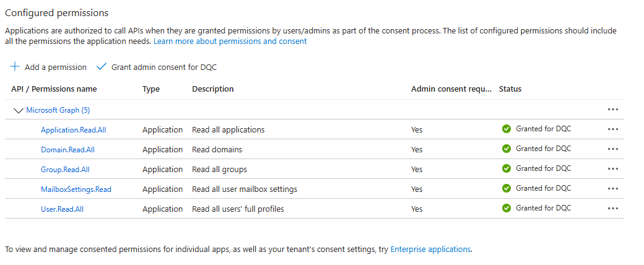644x265 pixels.
Task: Click Grant admin consent for DQC
Action: (x=157, y=67)
